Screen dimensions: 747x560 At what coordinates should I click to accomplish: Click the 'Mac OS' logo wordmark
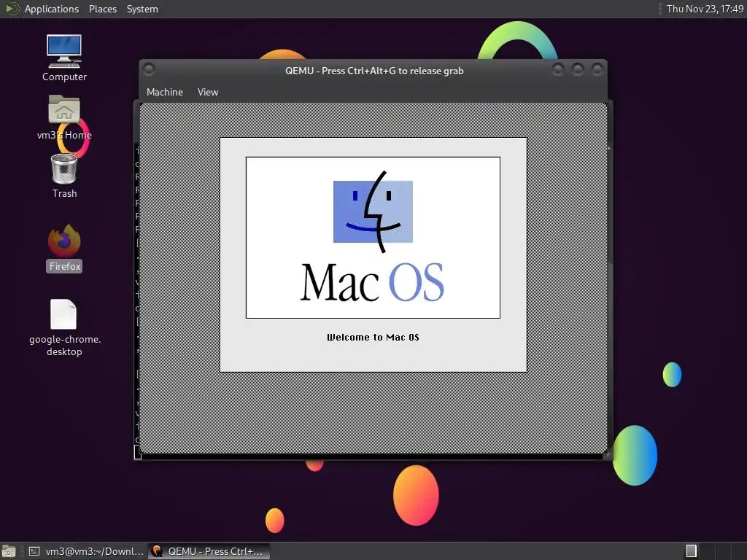(373, 282)
